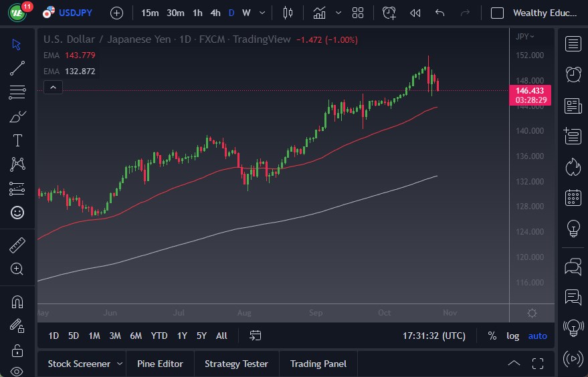Open the alerts alarm clock panel

[x=573, y=74]
